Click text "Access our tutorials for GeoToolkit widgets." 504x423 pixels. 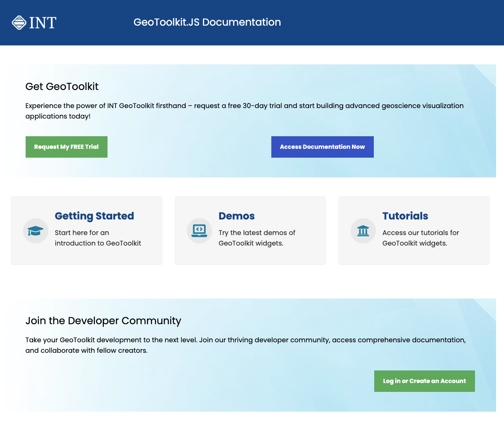[421, 238]
